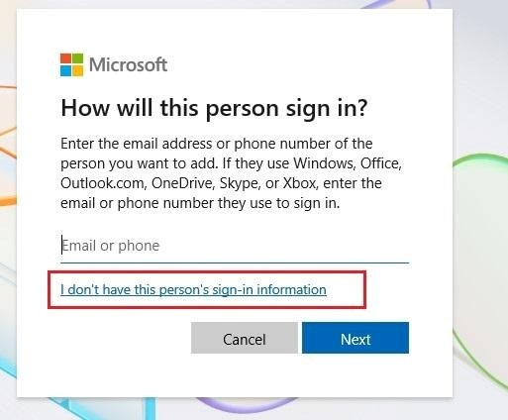
Task: Click the instruction paragraph about email address
Action: click(231, 173)
